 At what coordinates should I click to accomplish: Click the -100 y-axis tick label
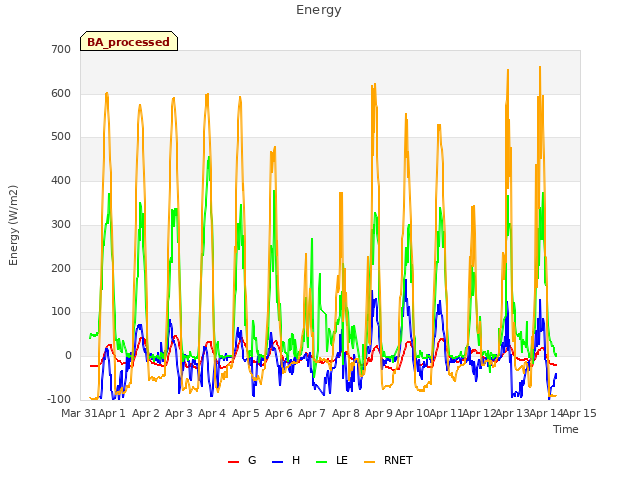59,399
